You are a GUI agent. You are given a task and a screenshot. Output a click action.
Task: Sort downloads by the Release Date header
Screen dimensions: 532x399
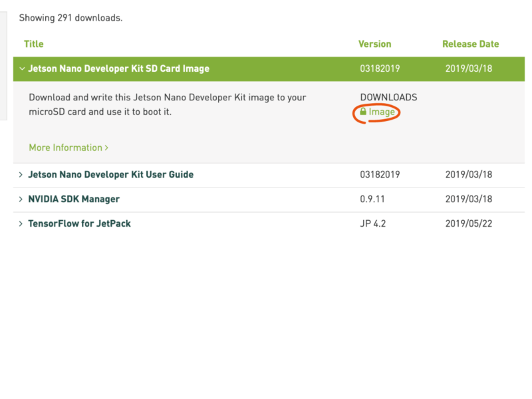[471, 44]
